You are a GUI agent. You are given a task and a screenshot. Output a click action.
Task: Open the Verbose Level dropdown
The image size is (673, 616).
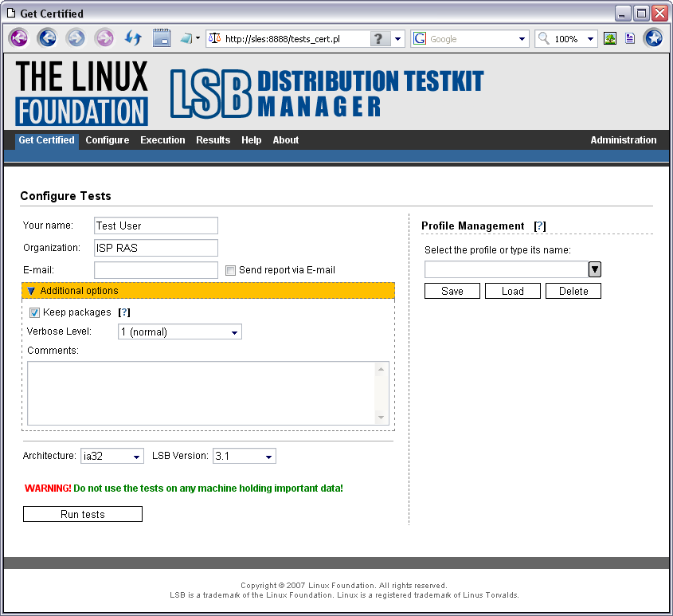pyautogui.click(x=180, y=332)
